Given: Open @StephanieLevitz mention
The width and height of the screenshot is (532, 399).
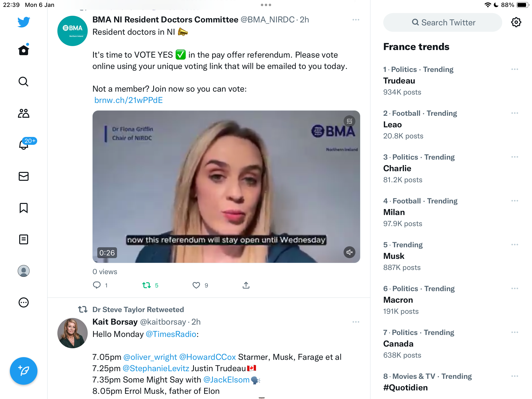Looking at the screenshot, I should tap(156, 368).
